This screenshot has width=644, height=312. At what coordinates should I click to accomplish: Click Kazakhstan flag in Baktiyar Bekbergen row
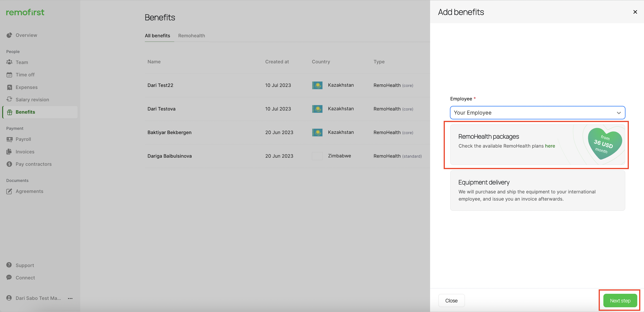coord(317,132)
